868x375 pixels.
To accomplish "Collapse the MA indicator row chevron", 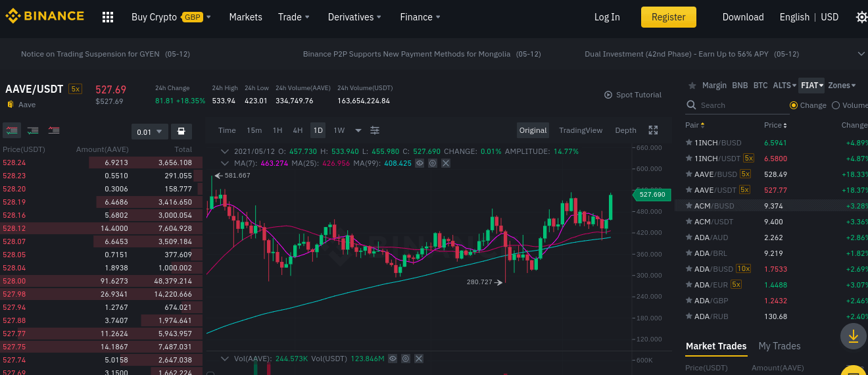I will (225, 163).
